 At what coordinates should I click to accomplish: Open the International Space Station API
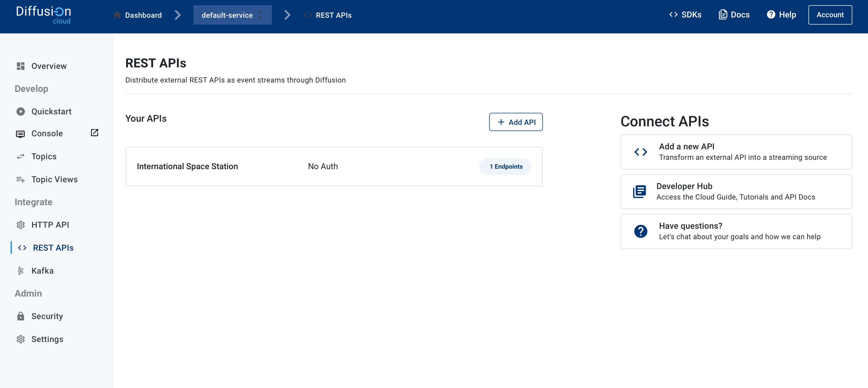coord(334,166)
